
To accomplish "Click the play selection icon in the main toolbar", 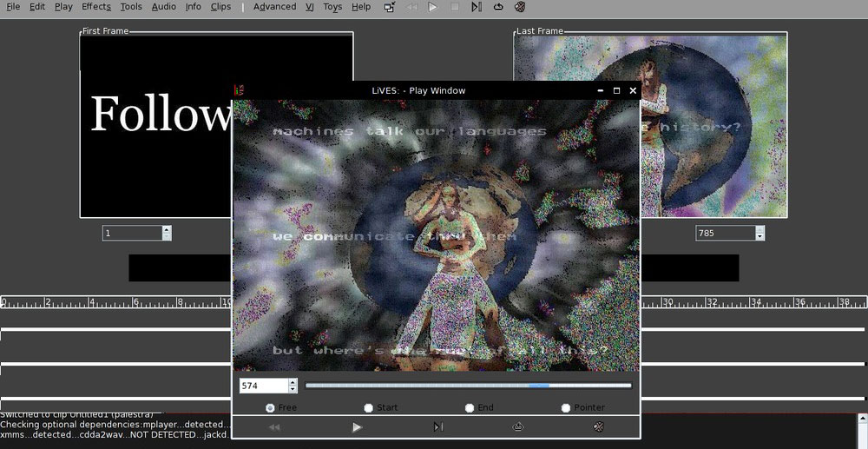I will click(x=477, y=7).
